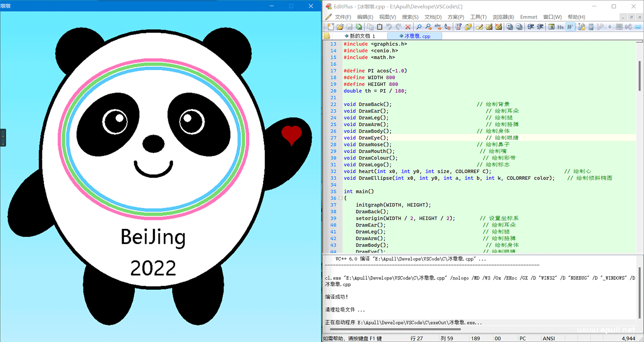The height and width of the screenshot is (342, 644).
Task: Click the red heart on panda's hand
Action: point(291,135)
